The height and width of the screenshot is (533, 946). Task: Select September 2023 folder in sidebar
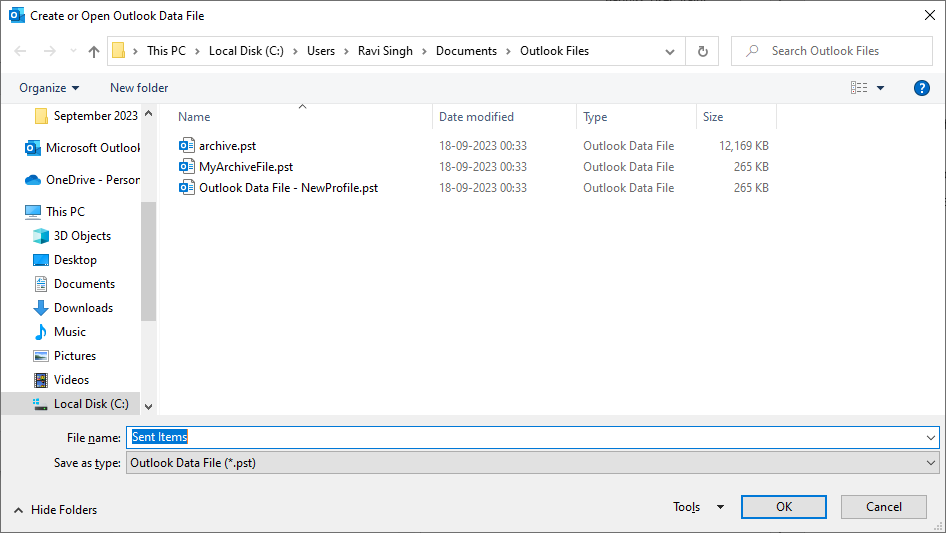tap(86, 116)
